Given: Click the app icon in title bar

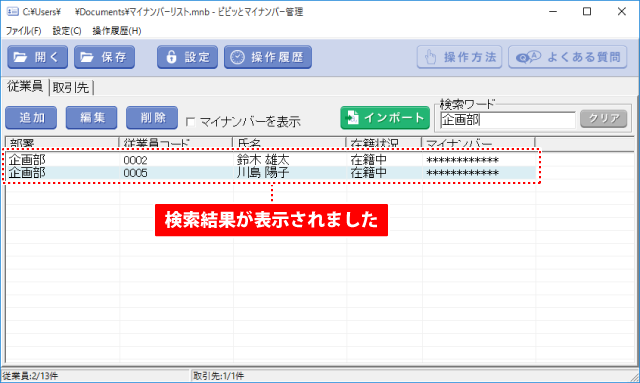Looking at the screenshot, I should click(x=13, y=11).
